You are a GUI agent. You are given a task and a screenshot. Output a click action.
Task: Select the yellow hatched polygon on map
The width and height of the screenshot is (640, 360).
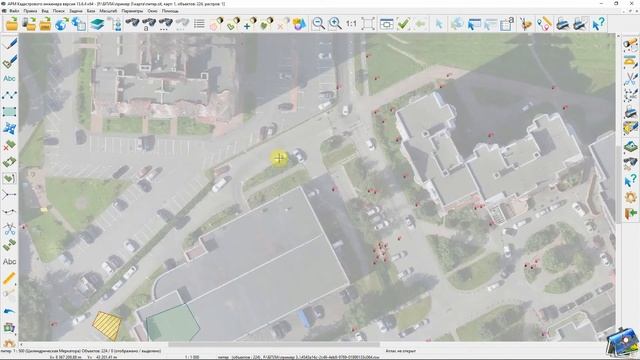pos(107,326)
